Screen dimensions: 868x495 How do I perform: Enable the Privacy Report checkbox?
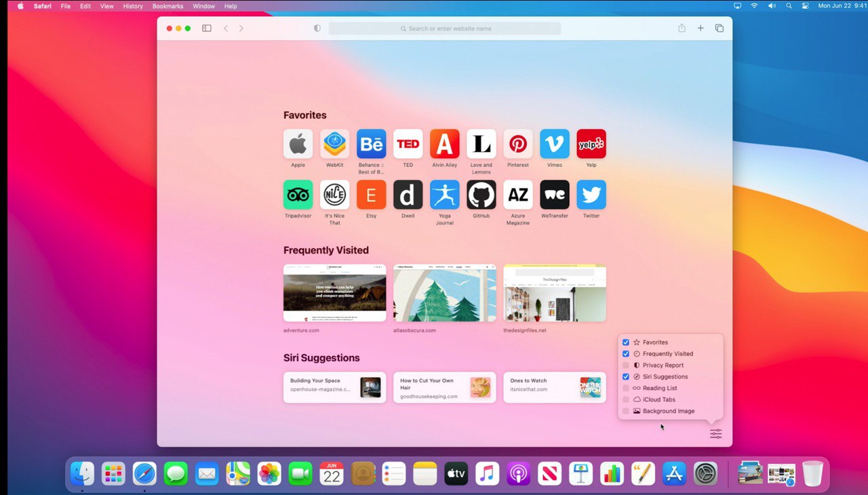point(626,365)
